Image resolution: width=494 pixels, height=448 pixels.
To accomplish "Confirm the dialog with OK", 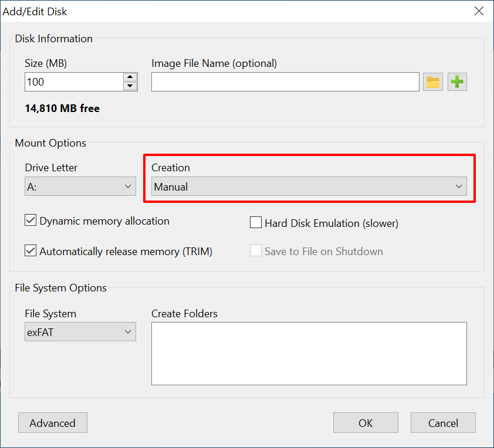I will [x=366, y=423].
